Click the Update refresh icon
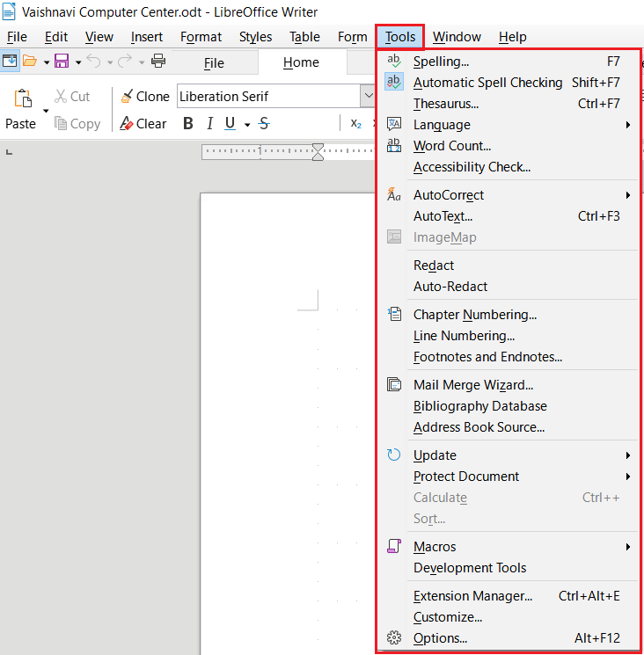This screenshot has height=655, width=644. (x=393, y=455)
